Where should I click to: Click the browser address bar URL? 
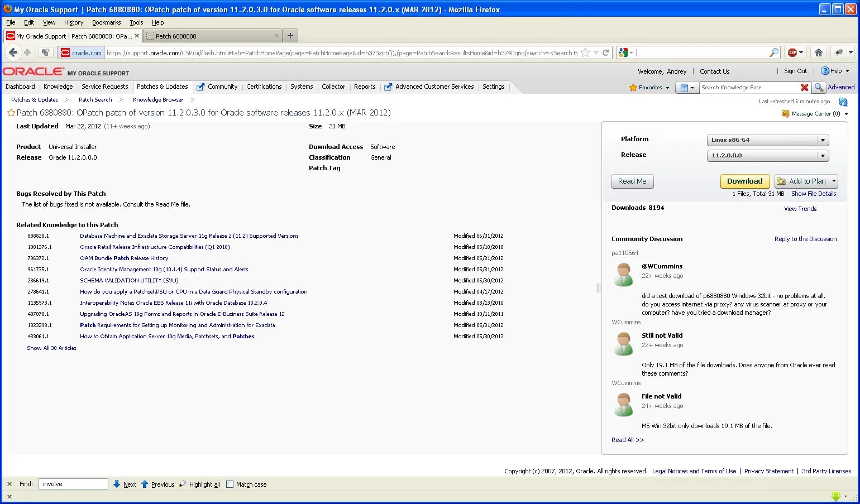pyautogui.click(x=342, y=53)
